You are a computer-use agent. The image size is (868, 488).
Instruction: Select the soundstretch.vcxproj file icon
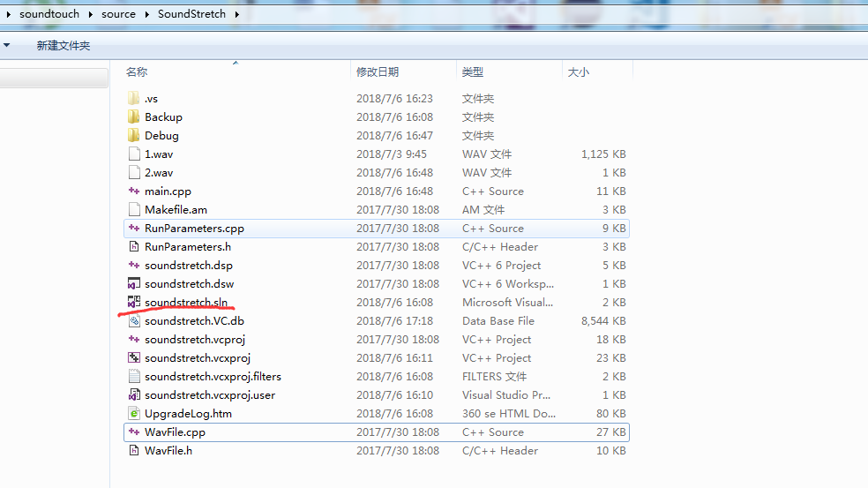coord(134,357)
